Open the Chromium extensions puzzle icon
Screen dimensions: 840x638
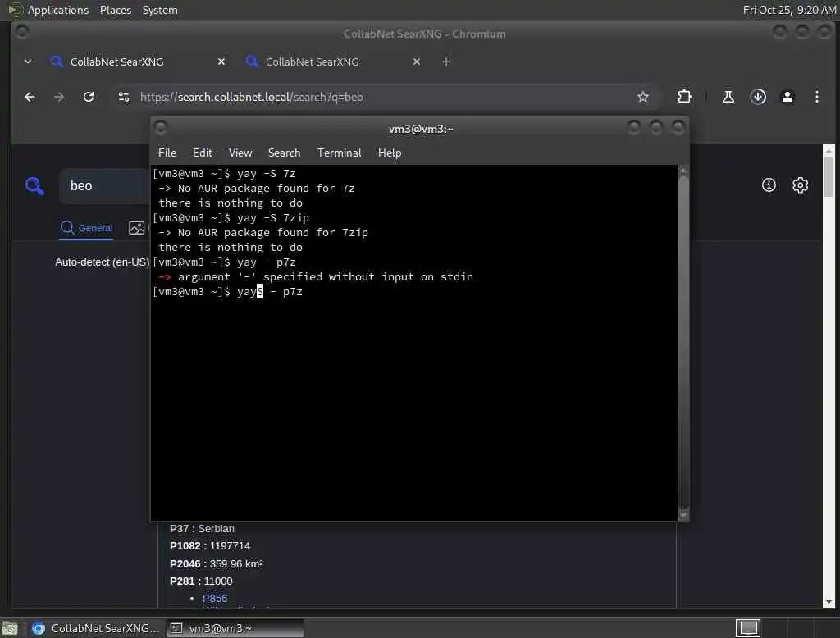684,97
